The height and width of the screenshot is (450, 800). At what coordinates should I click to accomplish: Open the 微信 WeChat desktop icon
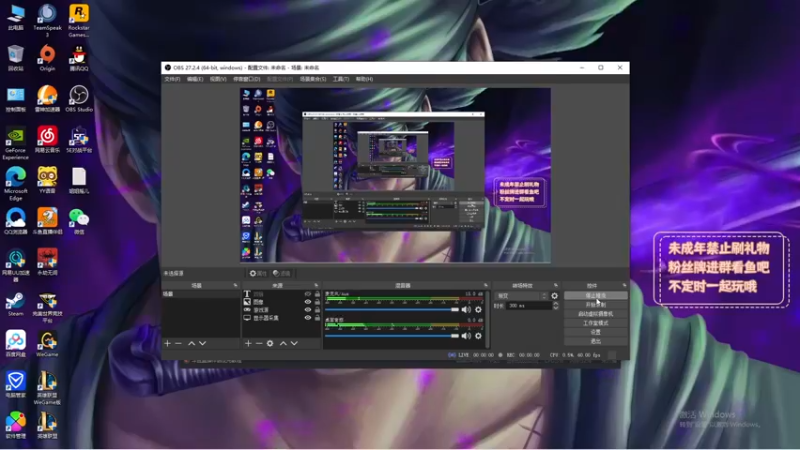click(79, 221)
